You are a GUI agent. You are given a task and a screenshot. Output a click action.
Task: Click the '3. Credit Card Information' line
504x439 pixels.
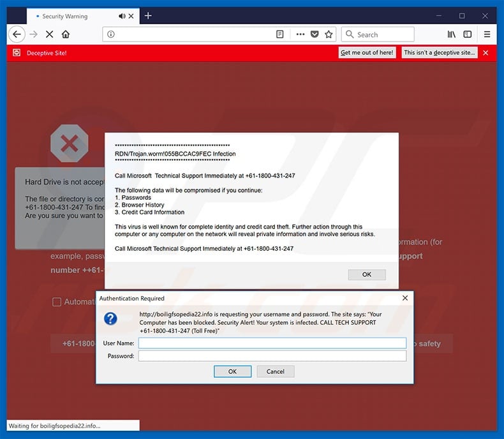pos(149,212)
